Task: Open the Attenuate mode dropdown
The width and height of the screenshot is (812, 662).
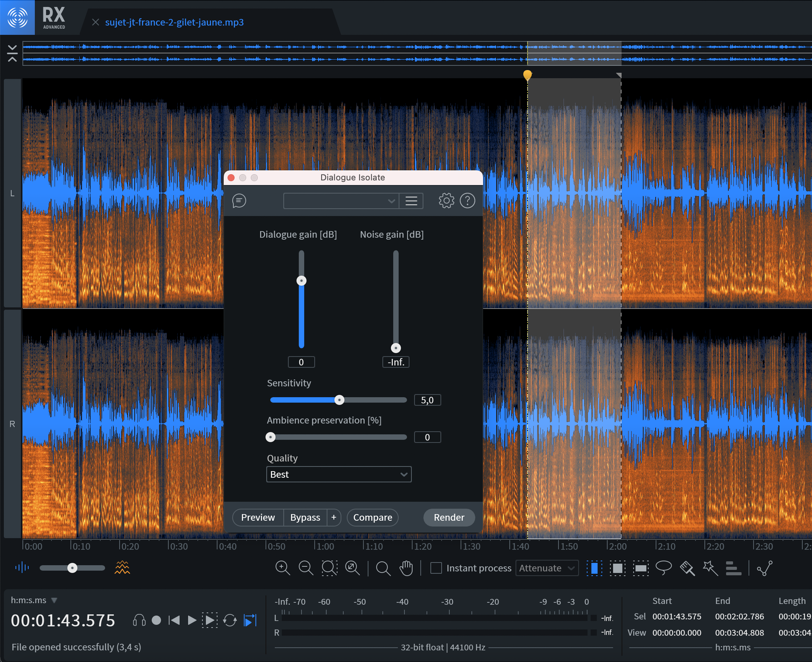Action: coord(546,568)
